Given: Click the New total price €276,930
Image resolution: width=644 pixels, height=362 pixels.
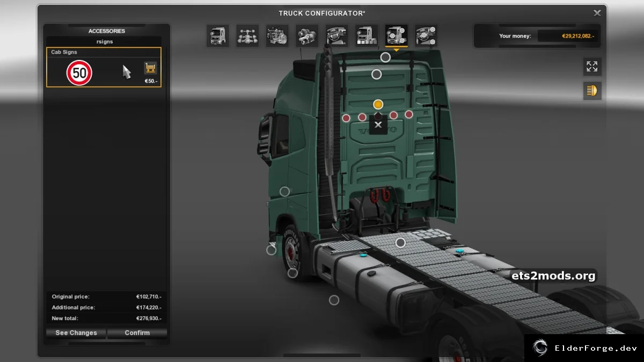Looking at the screenshot, I should click(x=148, y=319).
